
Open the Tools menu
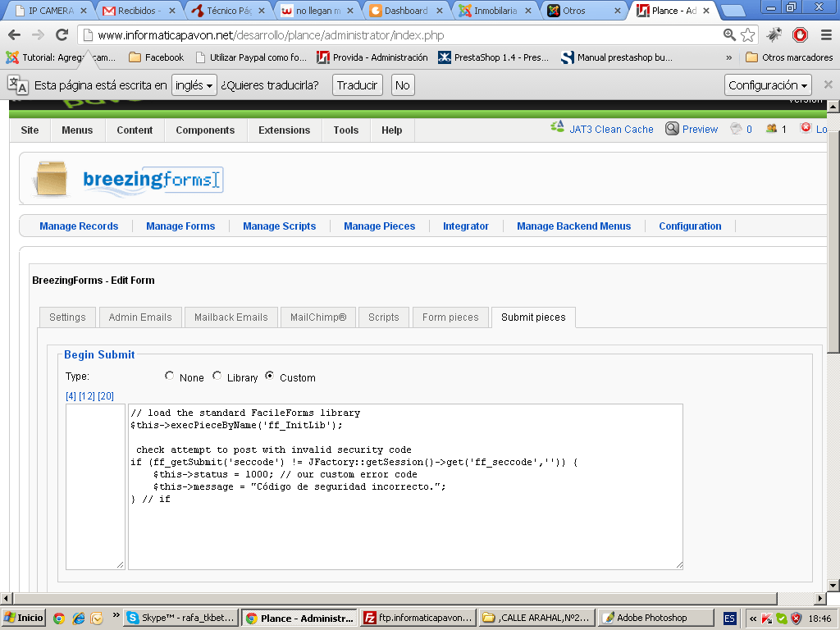[x=345, y=130]
